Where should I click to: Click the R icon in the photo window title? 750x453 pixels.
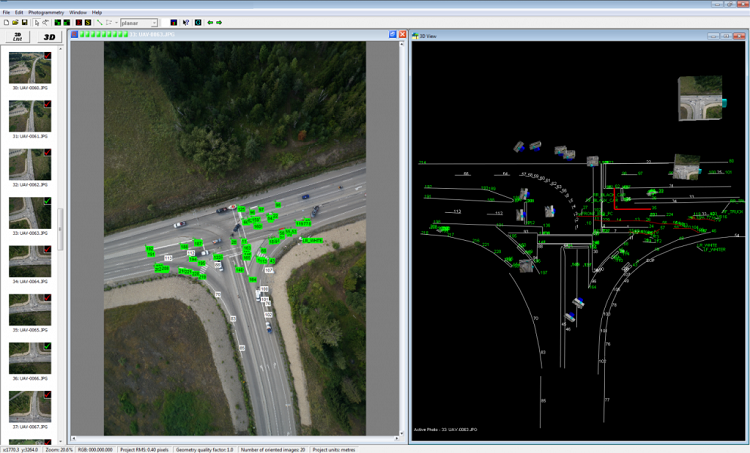coord(75,34)
